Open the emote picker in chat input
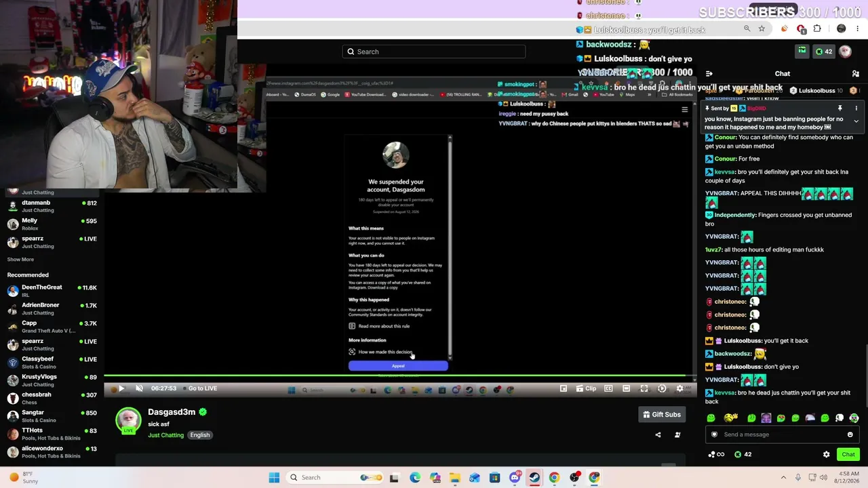This screenshot has height=488, width=868. point(850,434)
